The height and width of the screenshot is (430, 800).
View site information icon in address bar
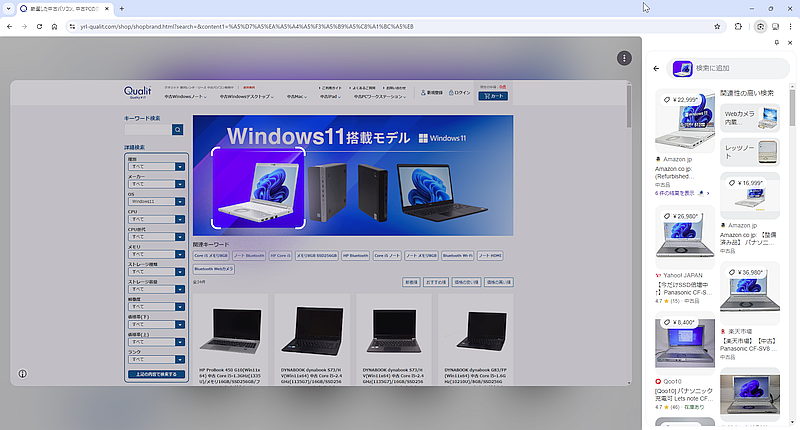(72, 27)
